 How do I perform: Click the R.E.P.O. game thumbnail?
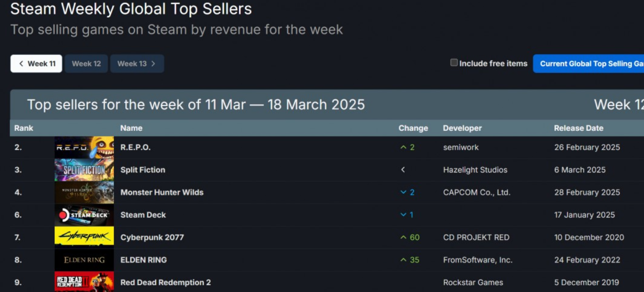(84, 147)
